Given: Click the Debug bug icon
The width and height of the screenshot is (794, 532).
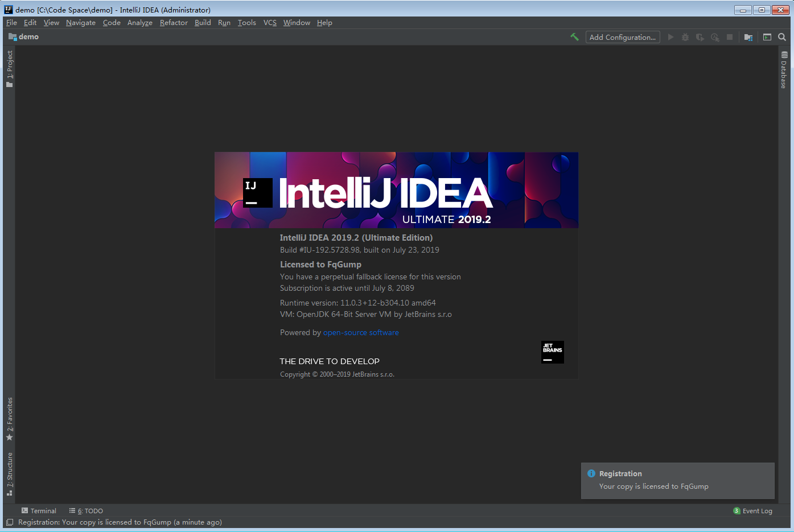Looking at the screenshot, I should coord(685,37).
